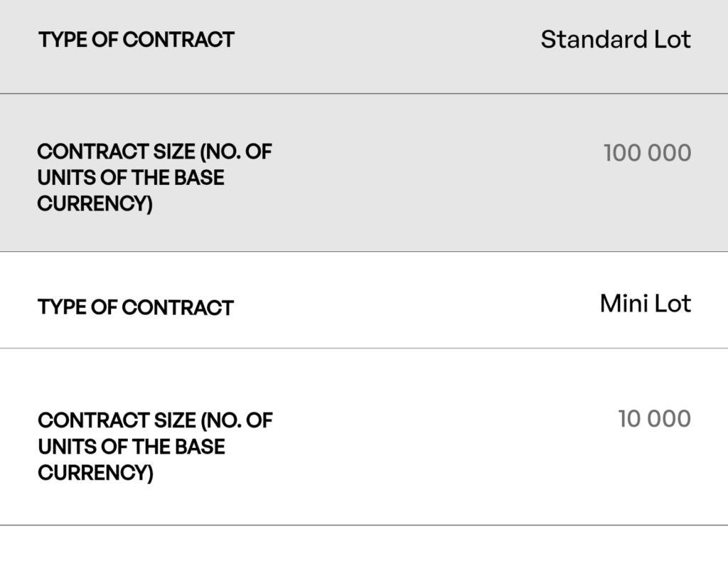Click "CONTRACT SIZE (NO. OF" line in gray section
This screenshot has width=728, height=569.
pyautogui.click(x=154, y=151)
